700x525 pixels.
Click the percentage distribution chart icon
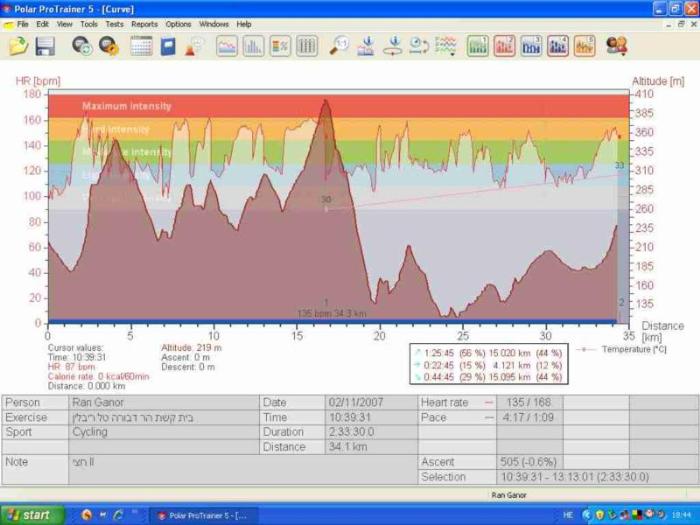(280, 45)
